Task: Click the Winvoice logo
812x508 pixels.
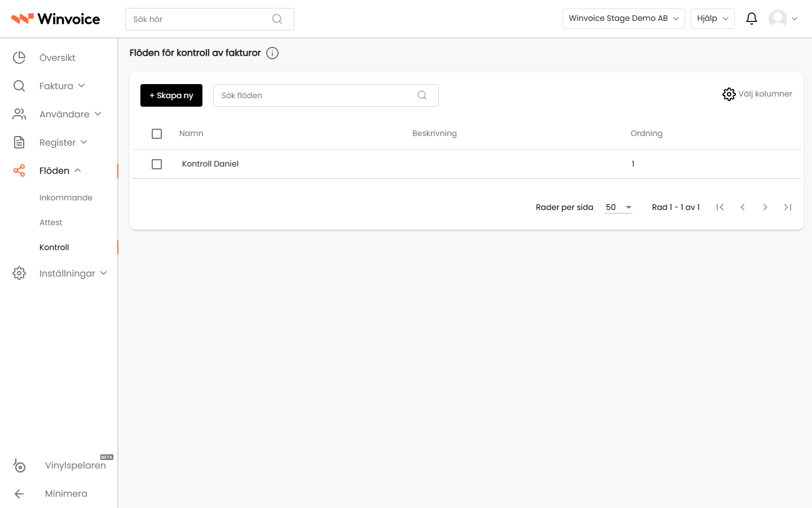Action: [x=55, y=19]
